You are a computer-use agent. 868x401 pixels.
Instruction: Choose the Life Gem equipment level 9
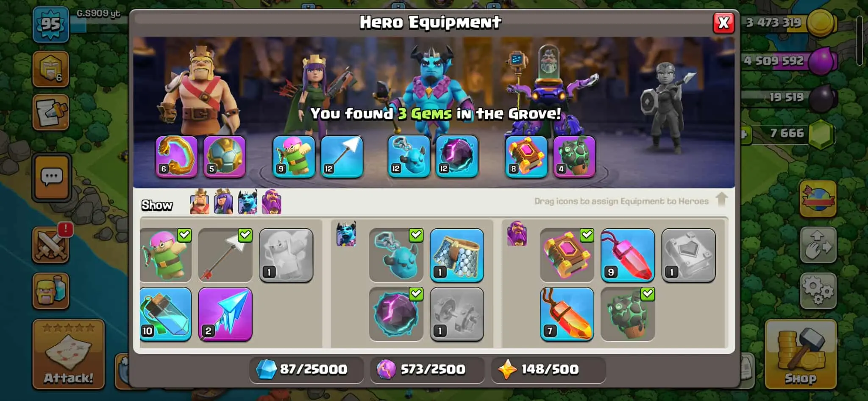tap(628, 255)
